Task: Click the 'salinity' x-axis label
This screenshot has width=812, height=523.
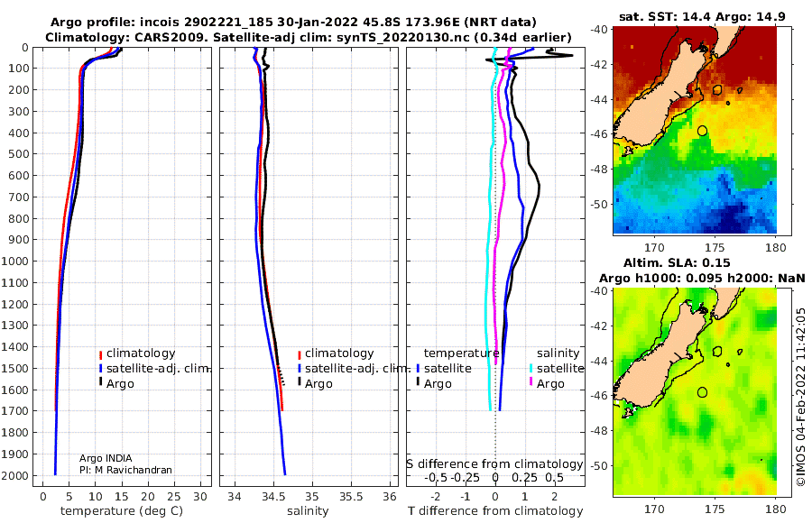Action: pos(308,511)
